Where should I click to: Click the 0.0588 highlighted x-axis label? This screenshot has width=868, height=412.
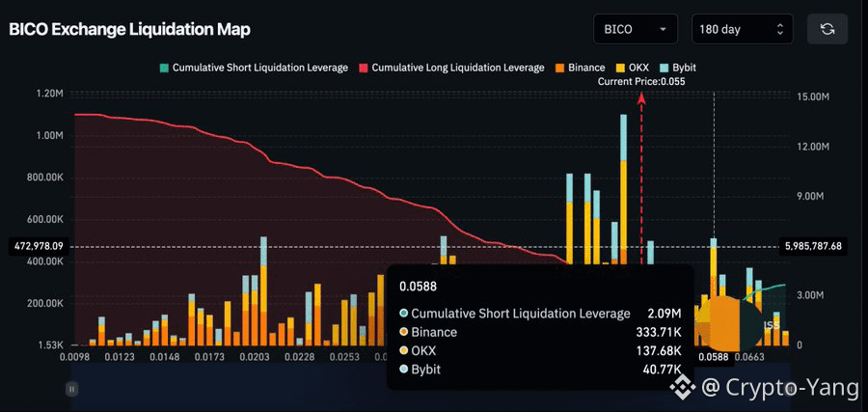[x=713, y=357]
